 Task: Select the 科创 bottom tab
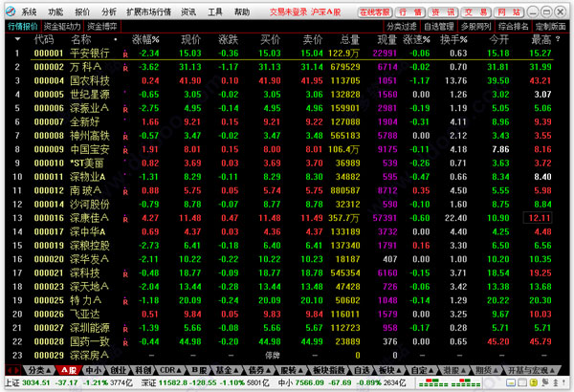tap(143, 370)
